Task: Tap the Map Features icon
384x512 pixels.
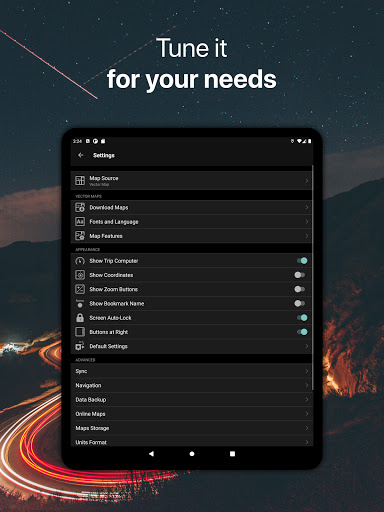Action: click(80, 236)
